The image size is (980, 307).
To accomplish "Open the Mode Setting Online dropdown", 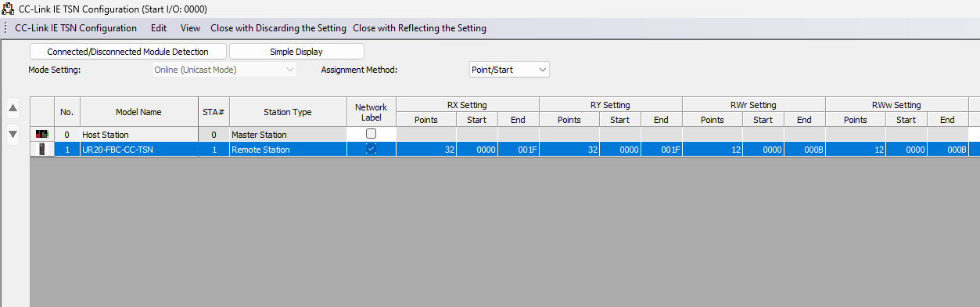I will pos(224,70).
